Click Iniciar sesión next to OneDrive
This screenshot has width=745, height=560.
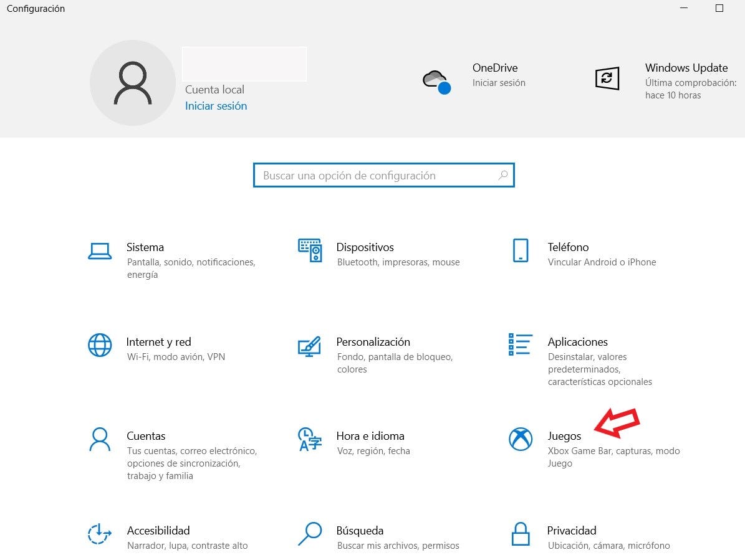click(x=499, y=82)
